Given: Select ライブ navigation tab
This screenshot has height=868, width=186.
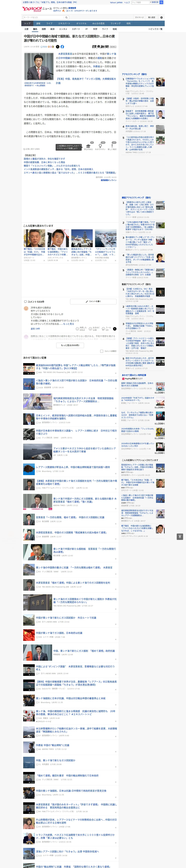Looking at the screenshot, I should tap(49, 24).
